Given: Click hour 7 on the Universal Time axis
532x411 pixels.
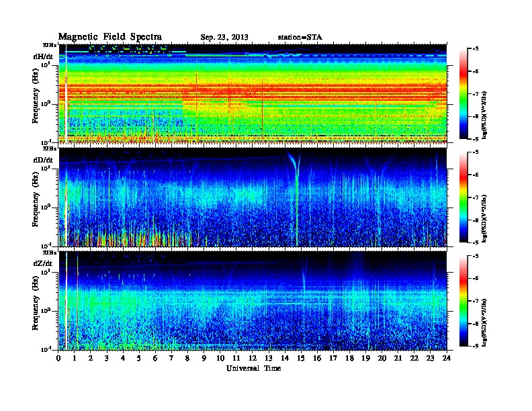Looking at the screenshot, I should click(171, 358).
